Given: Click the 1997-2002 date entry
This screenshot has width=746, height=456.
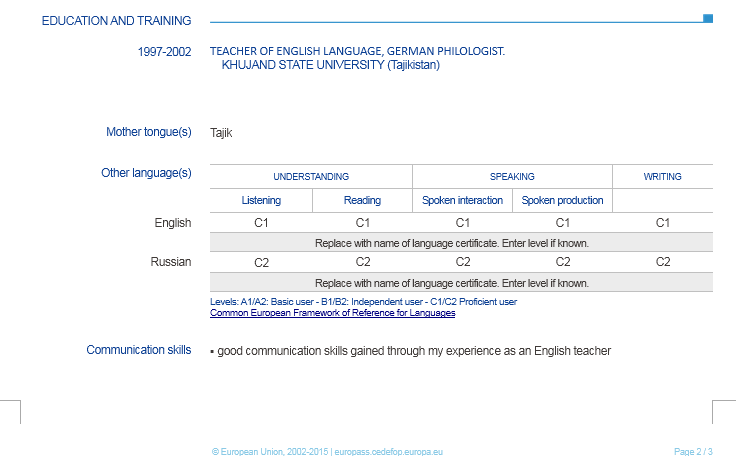Looking at the screenshot, I should coord(164,51).
